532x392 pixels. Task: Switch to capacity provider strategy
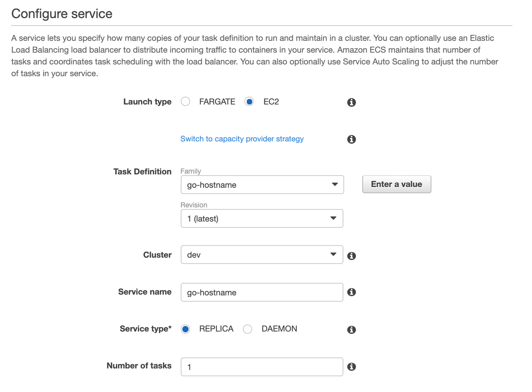pos(242,139)
